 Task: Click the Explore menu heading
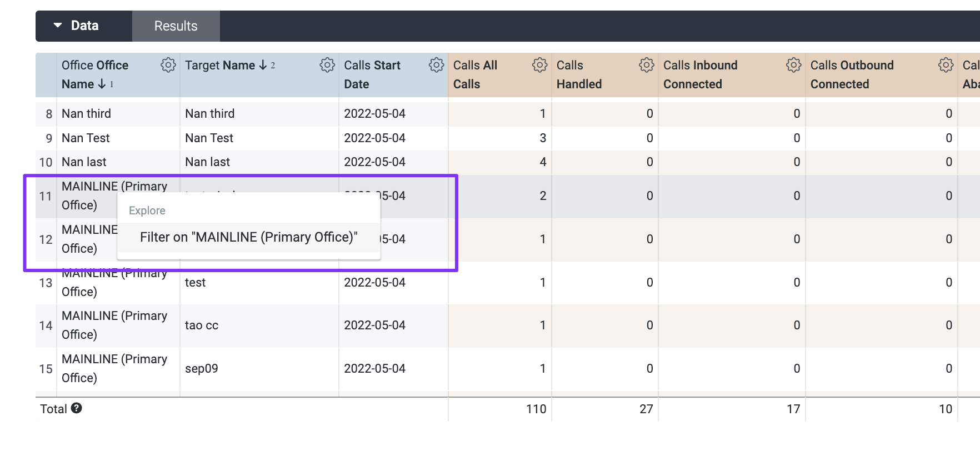(x=147, y=211)
